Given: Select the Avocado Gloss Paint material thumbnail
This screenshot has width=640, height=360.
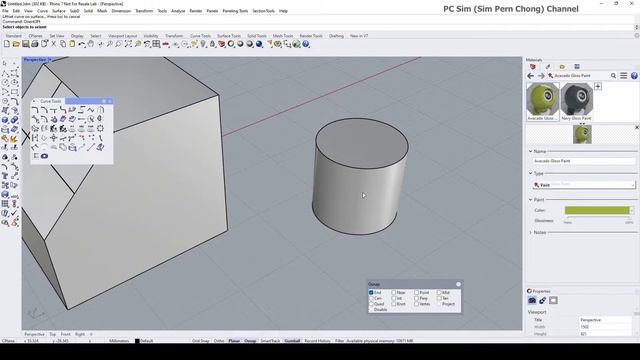Looking at the screenshot, I should click(542, 101).
